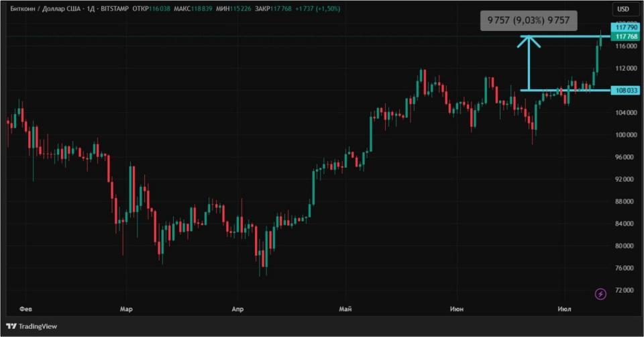
Task: Click the ЗАКР 117 768 close value
Action: pyautogui.click(x=273, y=9)
